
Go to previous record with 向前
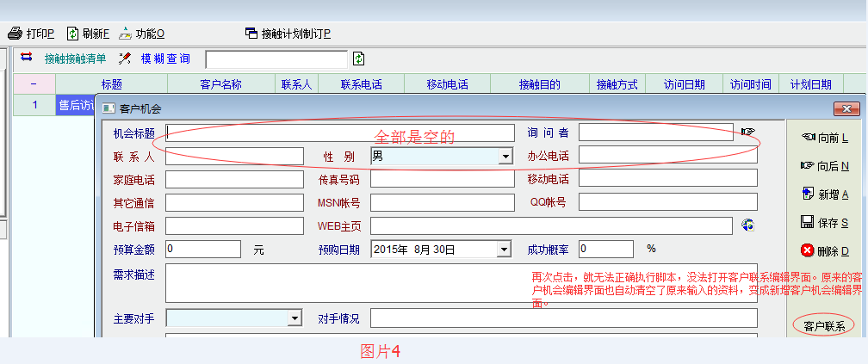click(x=824, y=138)
